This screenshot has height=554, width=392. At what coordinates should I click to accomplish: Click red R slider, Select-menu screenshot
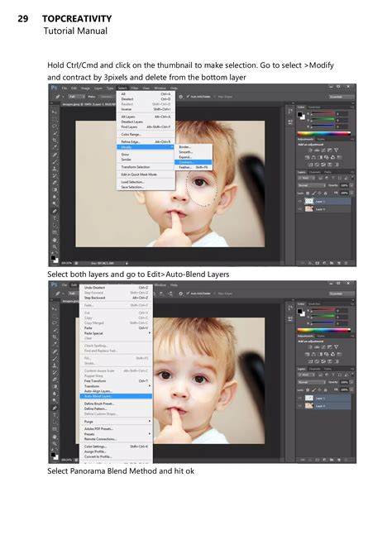click(x=323, y=113)
